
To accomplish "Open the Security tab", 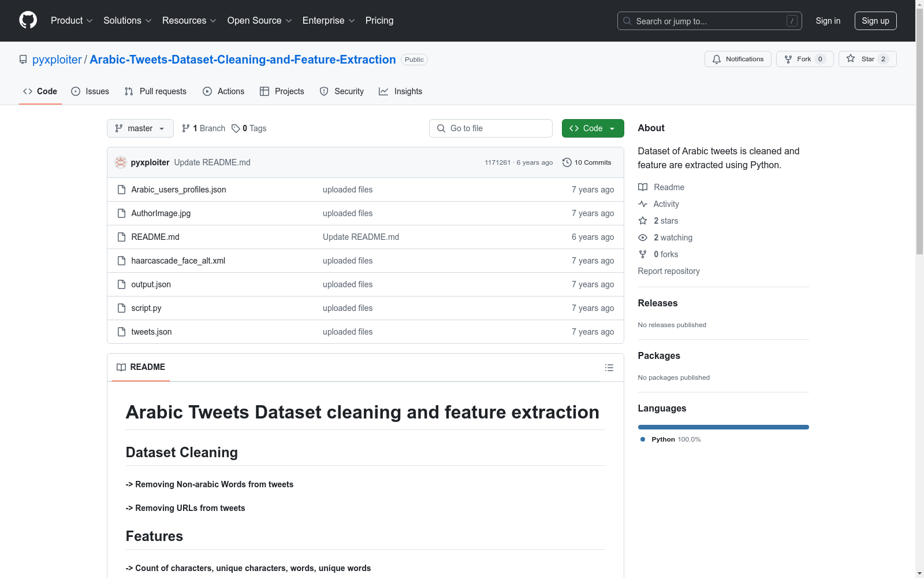I will (342, 91).
